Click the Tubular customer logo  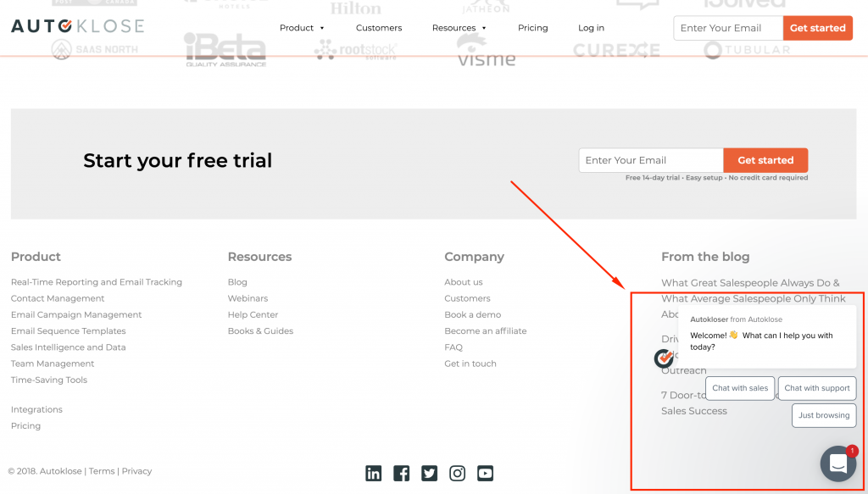[x=747, y=50]
